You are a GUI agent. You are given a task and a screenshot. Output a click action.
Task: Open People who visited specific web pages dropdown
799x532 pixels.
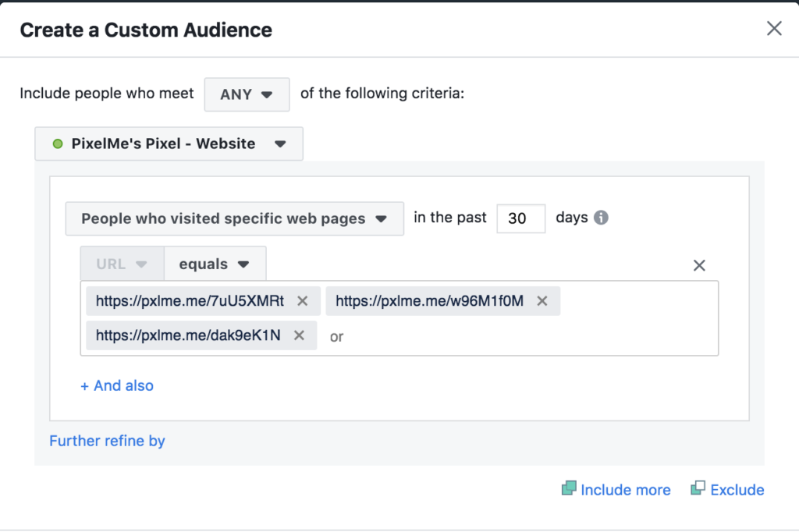tap(234, 218)
